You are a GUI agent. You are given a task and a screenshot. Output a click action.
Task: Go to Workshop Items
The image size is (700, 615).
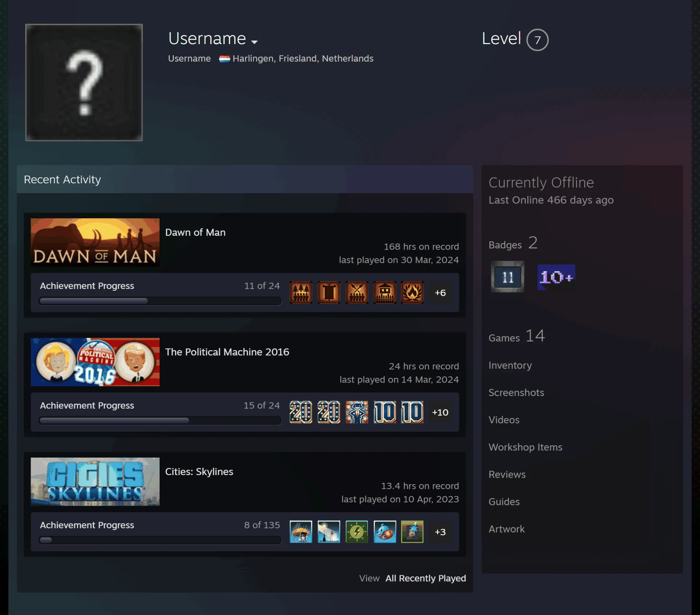coord(525,447)
